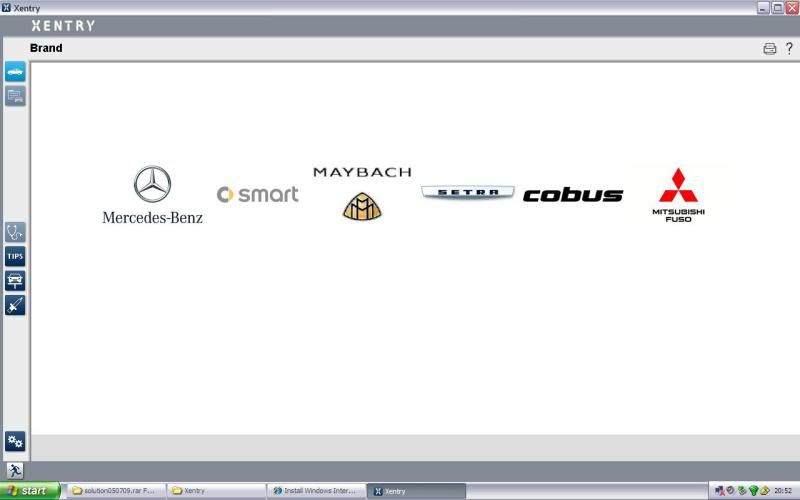The height and width of the screenshot is (500, 800).
Task: Click the exit running-man icon
Action: [x=15, y=470]
